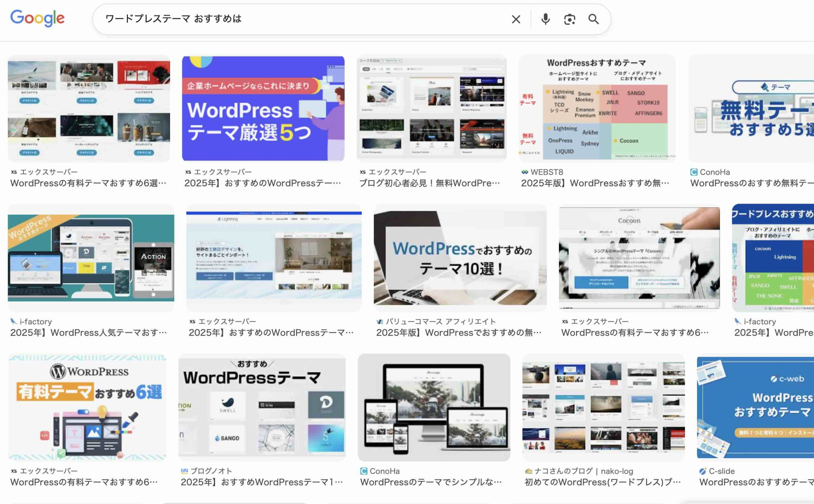Click C-slide favicon in bottom row
Viewport: 814px width, 504px height.
click(x=703, y=471)
